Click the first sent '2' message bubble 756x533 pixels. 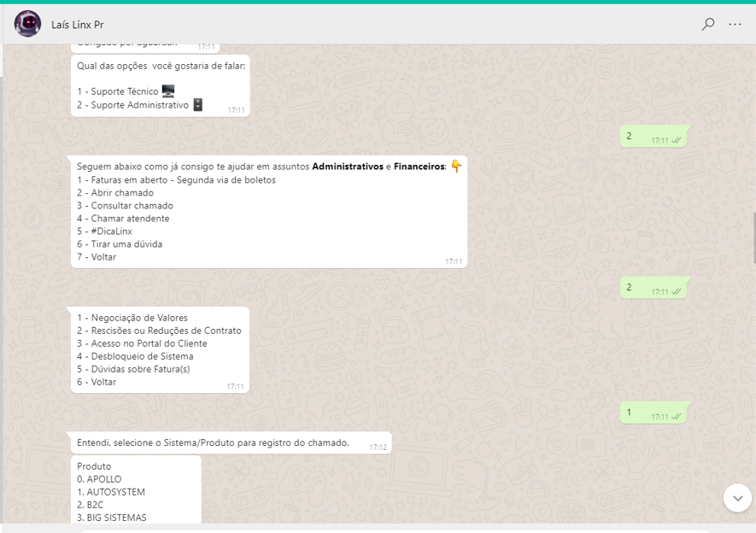click(x=653, y=137)
